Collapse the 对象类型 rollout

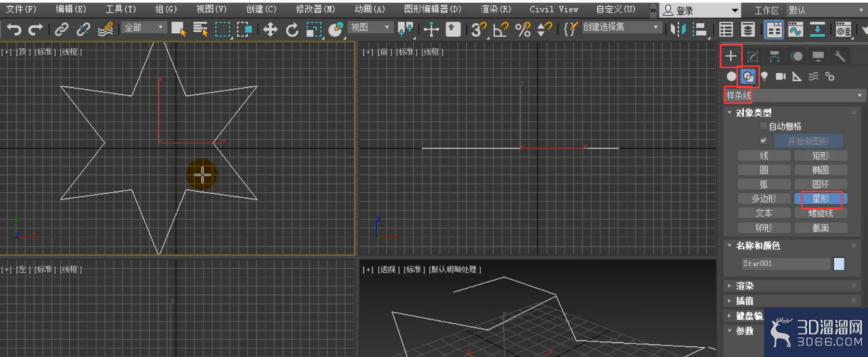pyautogui.click(x=793, y=113)
